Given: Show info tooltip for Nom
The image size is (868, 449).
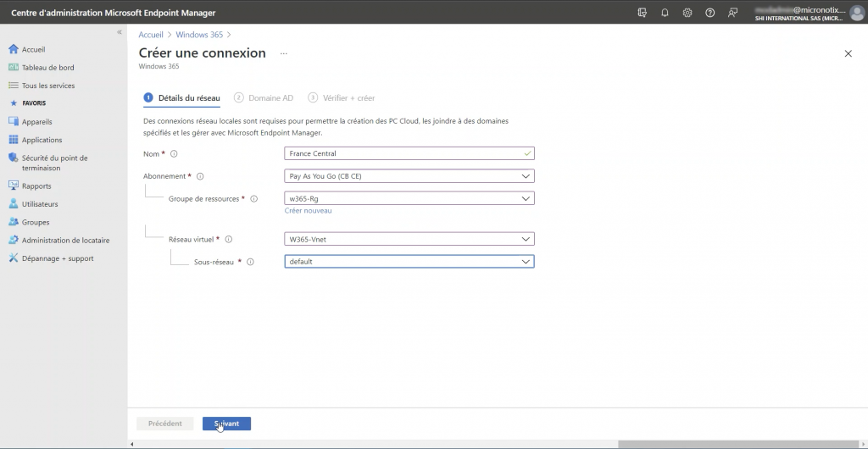Looking at the screenshot, I should coord(174,153).
